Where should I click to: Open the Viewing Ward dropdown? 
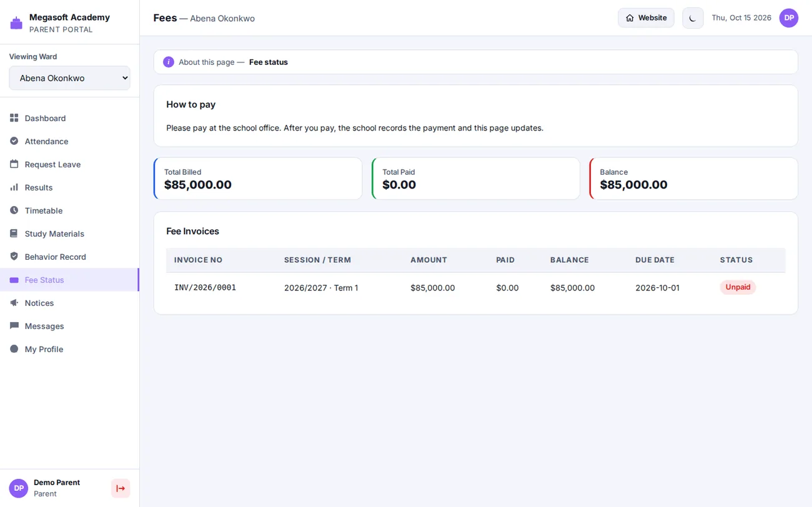[x=70, y=78]
